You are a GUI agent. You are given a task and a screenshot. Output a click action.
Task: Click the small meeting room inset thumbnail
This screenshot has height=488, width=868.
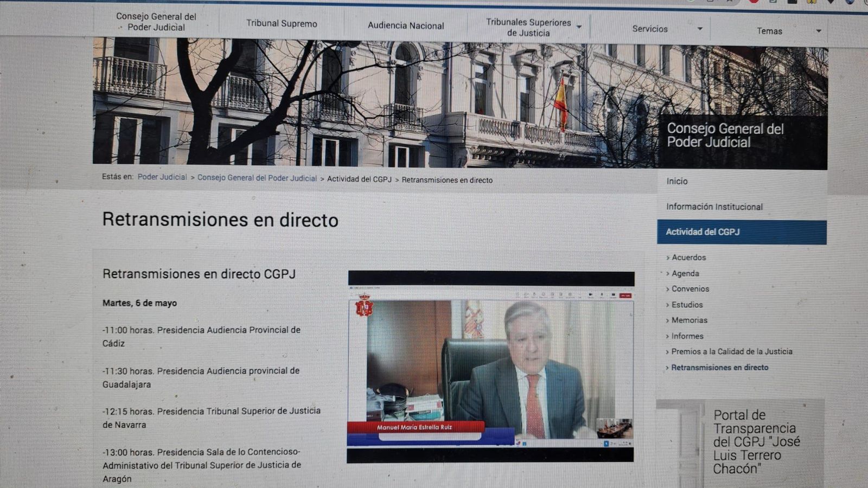[614, 428]
